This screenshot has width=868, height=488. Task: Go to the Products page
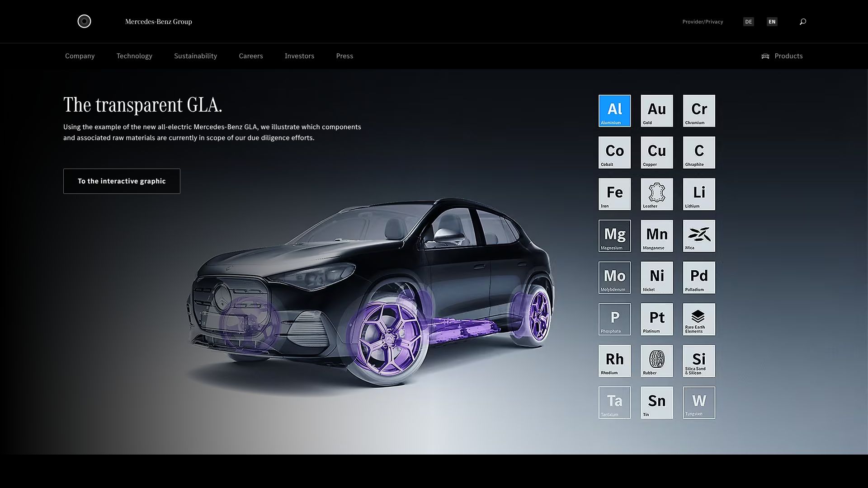[x=782, y=56]
